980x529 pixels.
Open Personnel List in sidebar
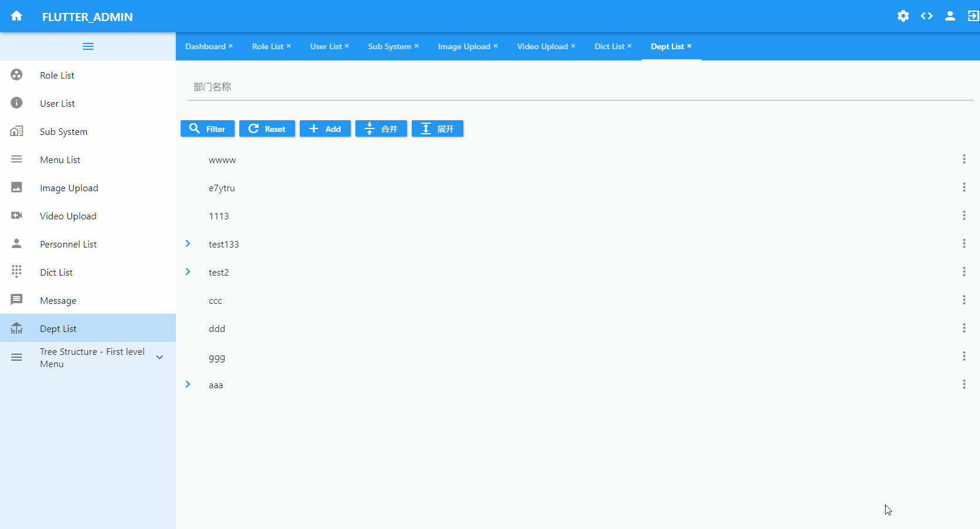point(68,245)
